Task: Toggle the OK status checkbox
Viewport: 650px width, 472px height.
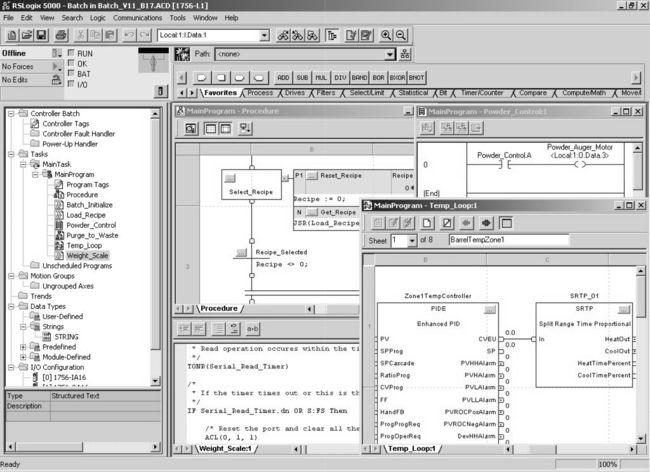Action: pyautogui.click(x=71, y=63)
